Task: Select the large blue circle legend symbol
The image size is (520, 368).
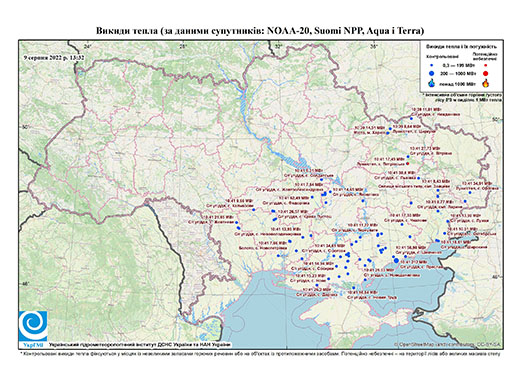Action: coord(432,73)
